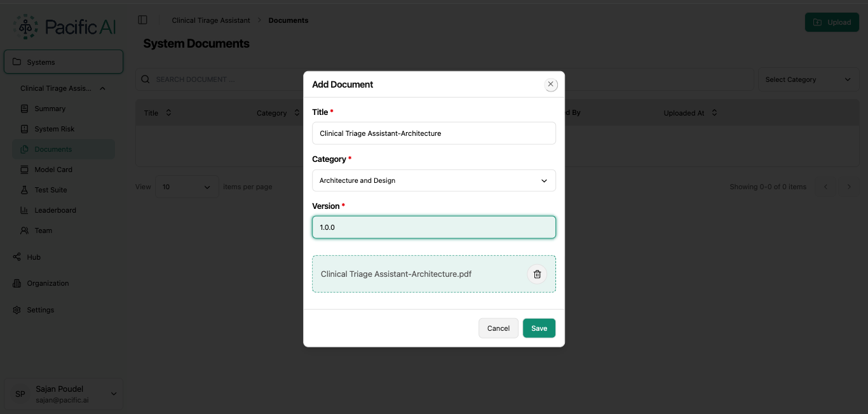This screenshot has width=868, height=414.
Task: Open the Organization settings
Action: [49, 283]
